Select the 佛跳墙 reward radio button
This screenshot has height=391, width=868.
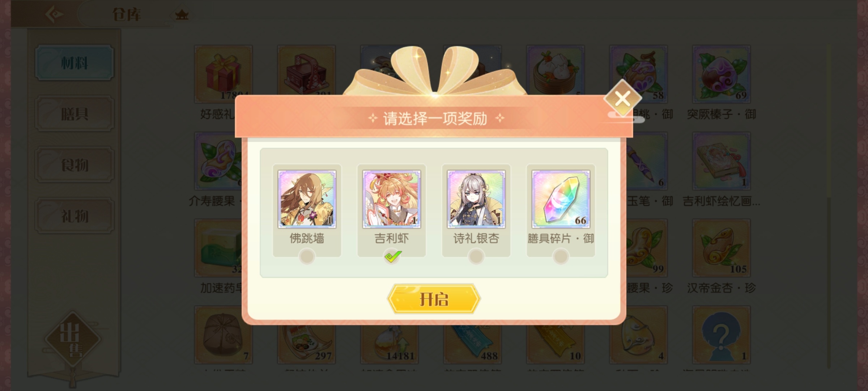pyautogui.click(x=307, y=256)
